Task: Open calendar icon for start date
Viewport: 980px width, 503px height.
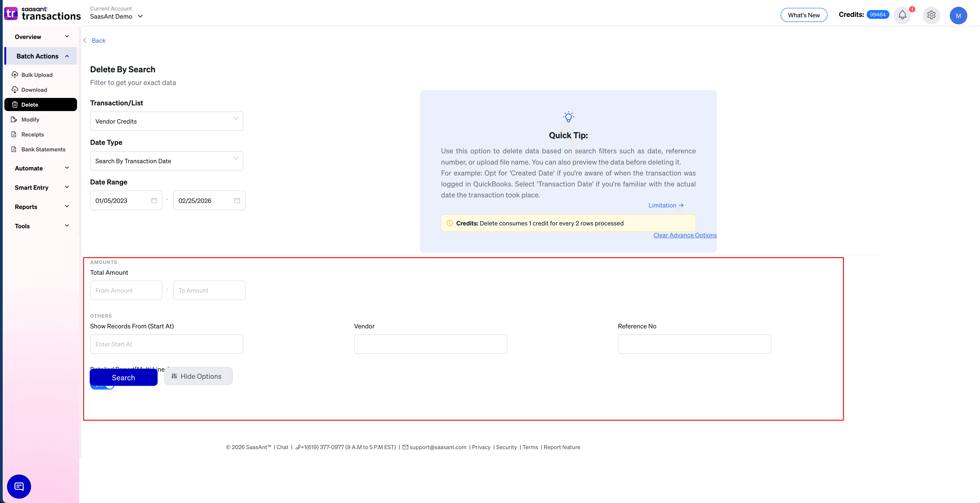Action: click(154, 201)
